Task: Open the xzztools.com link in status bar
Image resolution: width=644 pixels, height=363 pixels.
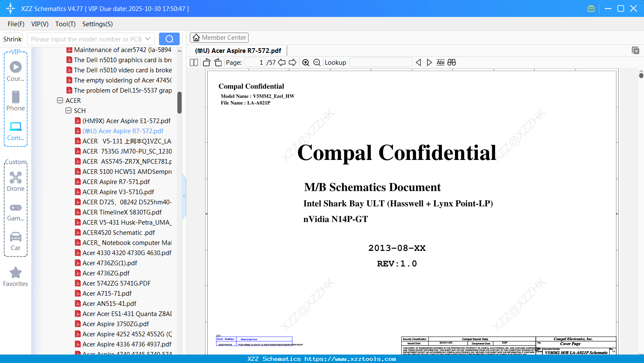Action: [350, 359]
